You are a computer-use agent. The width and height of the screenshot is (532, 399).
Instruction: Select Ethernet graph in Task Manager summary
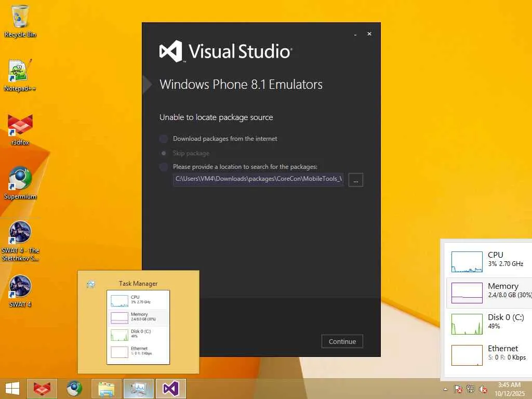[x=467, y=355]
